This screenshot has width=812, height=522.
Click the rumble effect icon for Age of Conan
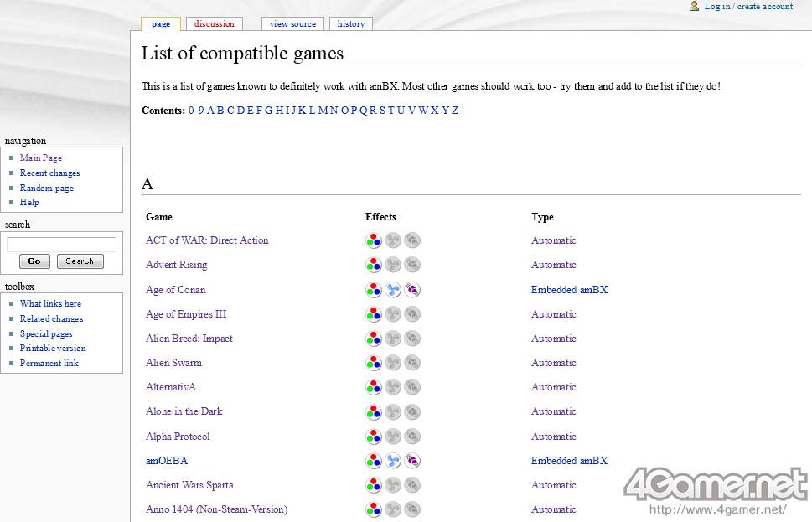(412, 289)
